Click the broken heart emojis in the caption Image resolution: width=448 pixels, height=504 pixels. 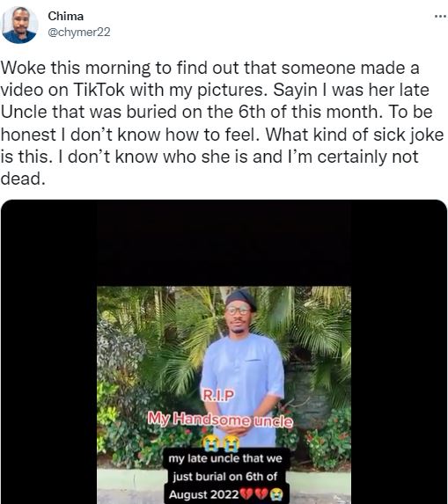click(254, 494)
